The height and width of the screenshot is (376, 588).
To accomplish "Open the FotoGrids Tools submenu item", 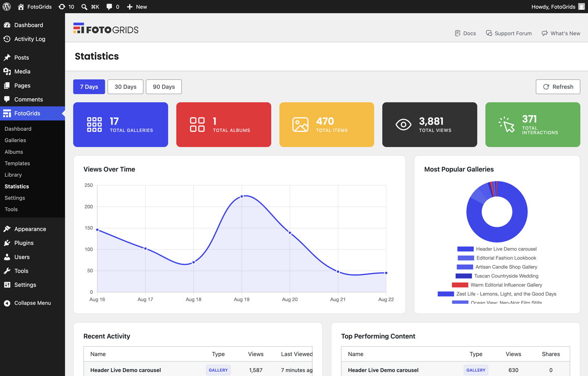I will tap(11, 209).
